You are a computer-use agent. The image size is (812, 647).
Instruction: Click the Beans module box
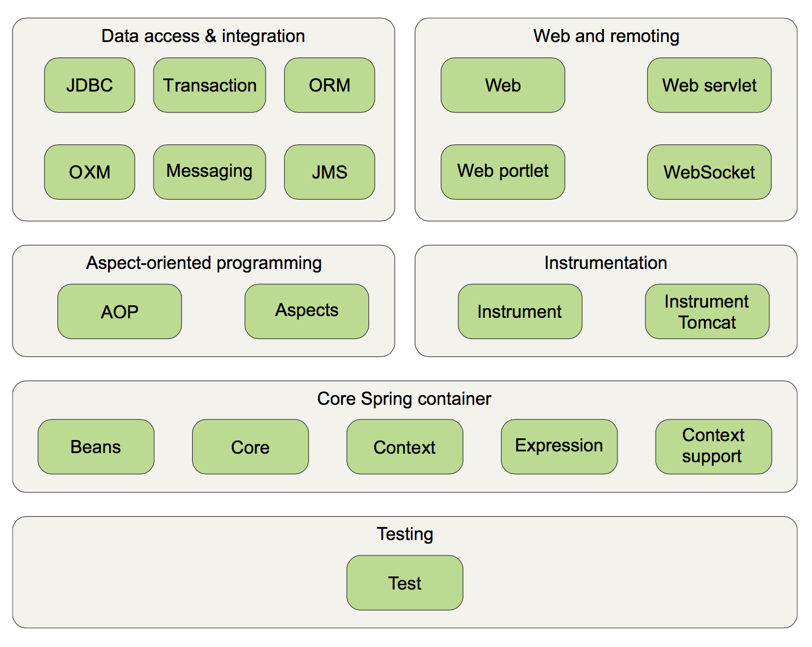click(x=96, y=447)
